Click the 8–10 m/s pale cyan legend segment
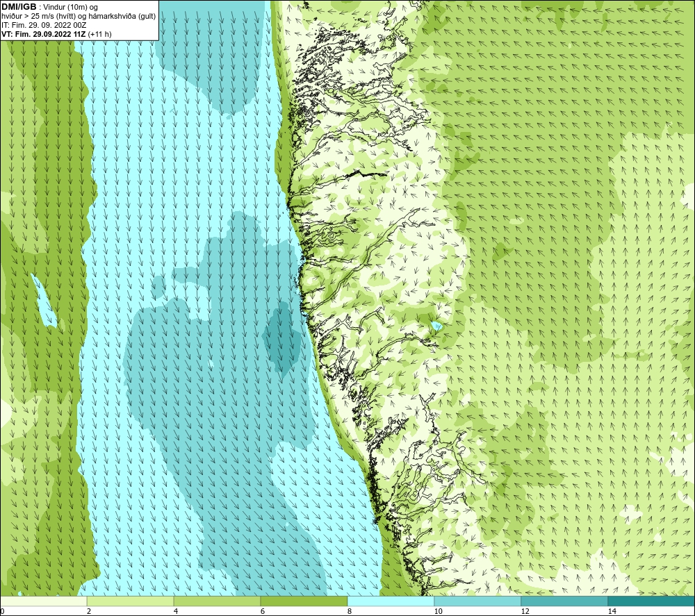695x616 pixels. pyautogui.click(x=391, y=601)
